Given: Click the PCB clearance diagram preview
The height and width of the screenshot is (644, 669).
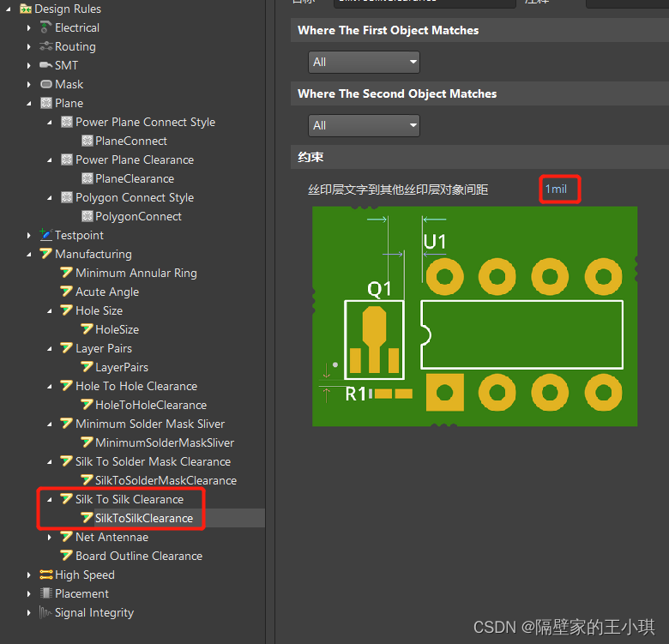Looking at the screenshot, I should pyautogui.click(x=475, y=316).
